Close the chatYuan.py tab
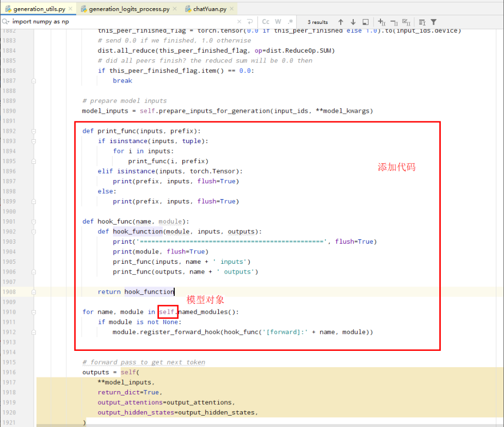The width and height of the screenshot is (504, 427). coord(231,9)
